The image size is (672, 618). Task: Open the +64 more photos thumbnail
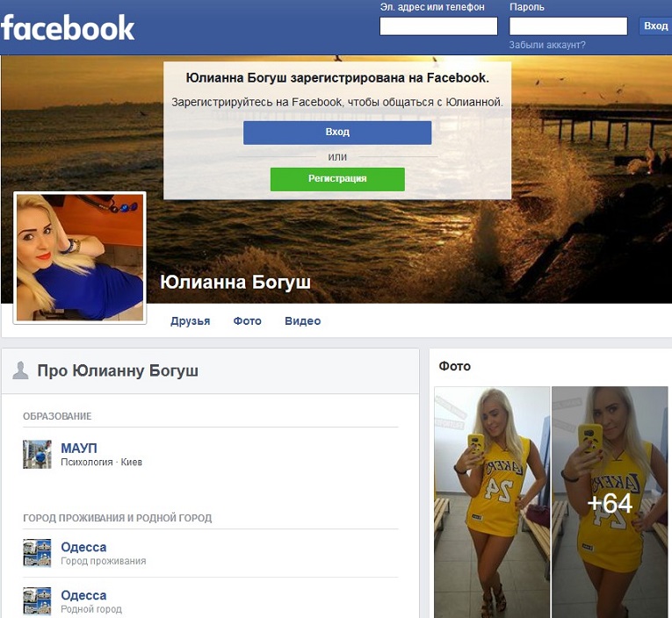tap(610, 502)
